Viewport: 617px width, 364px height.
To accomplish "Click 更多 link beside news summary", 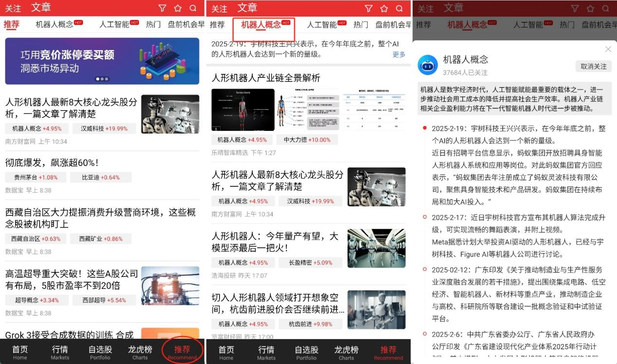I will point(399,55).
